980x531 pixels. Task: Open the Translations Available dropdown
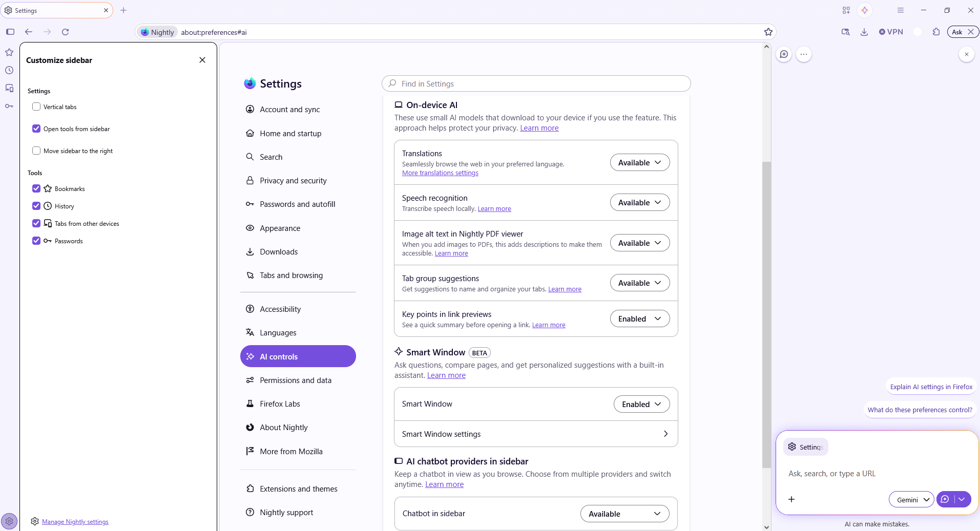pyautogui.click(x=639, y=163)
